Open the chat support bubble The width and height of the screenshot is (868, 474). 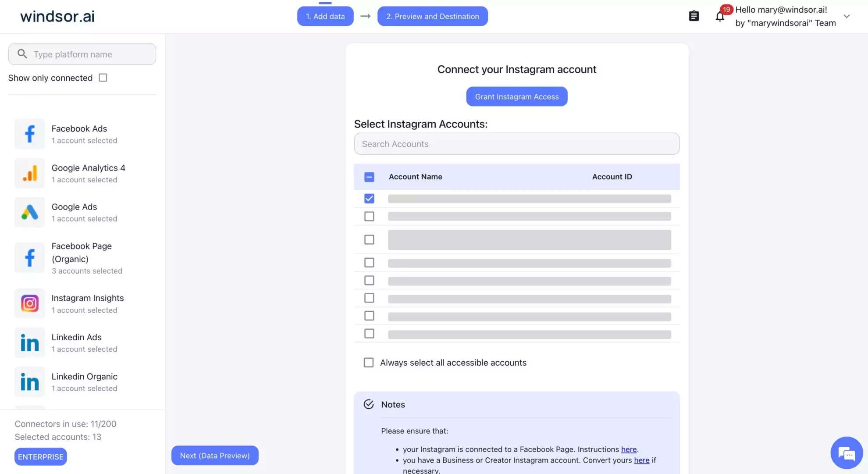tap(846, 453)
